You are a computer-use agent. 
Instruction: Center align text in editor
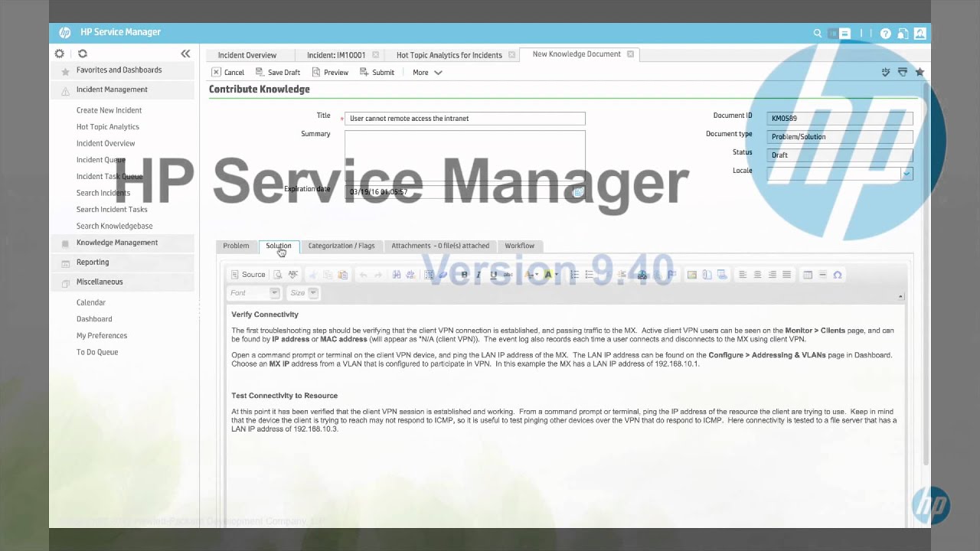click(757, 275)
